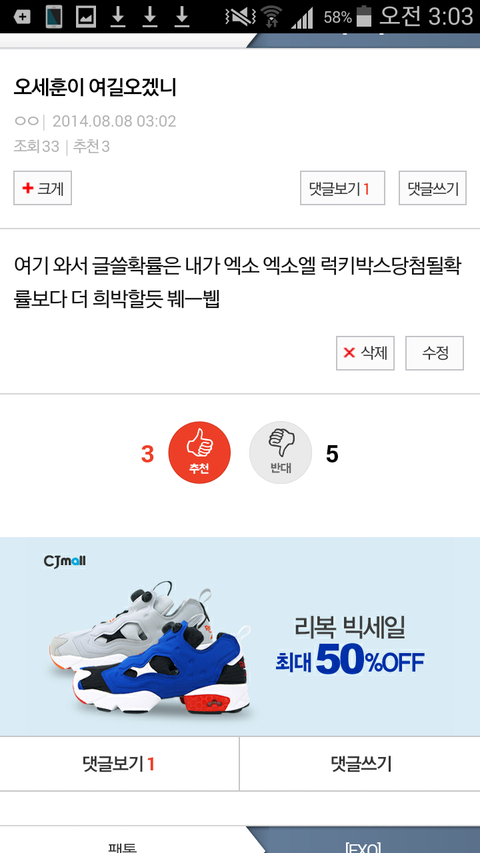
Task: Select the bottom 댓글보기 1 tab
Action: coord(119,764)
